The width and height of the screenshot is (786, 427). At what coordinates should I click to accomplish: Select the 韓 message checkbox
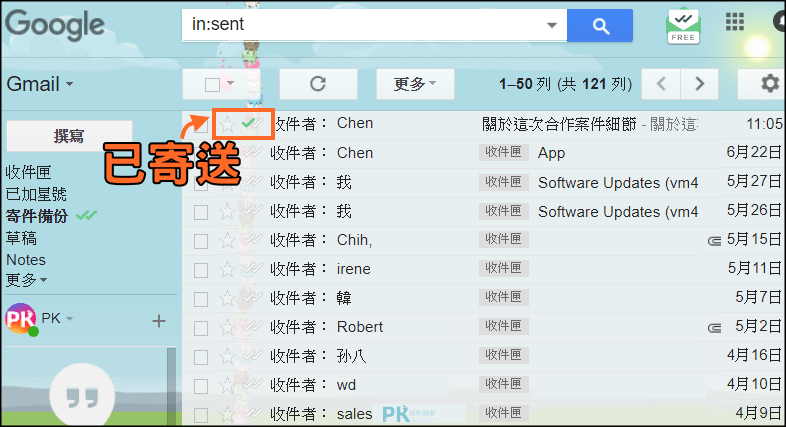click(x=201, y=300)
